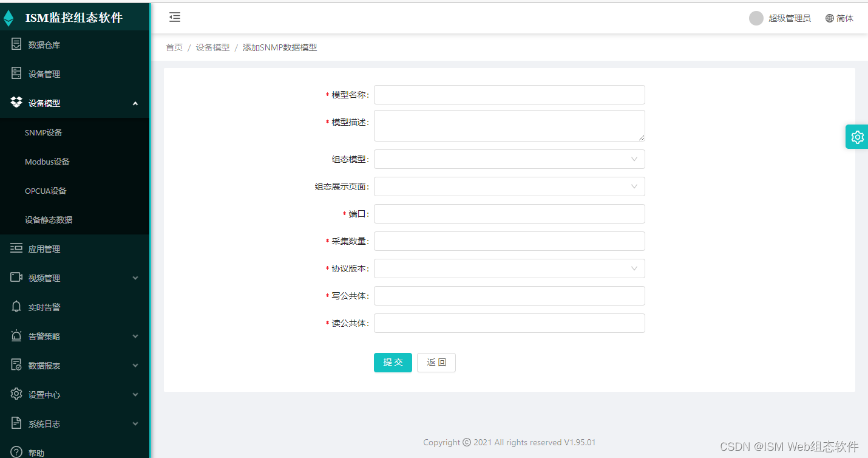Collapse the 设备模型 menu chevron
868x458 pixels.
[135, 103]
